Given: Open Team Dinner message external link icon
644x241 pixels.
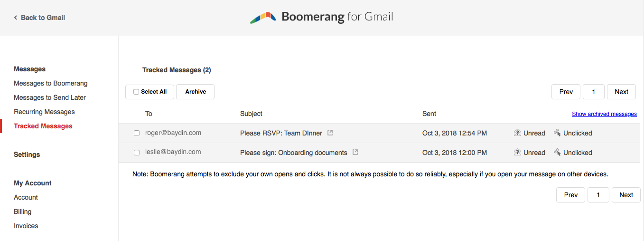Looking at the screenshot, I should pos(330,133).
